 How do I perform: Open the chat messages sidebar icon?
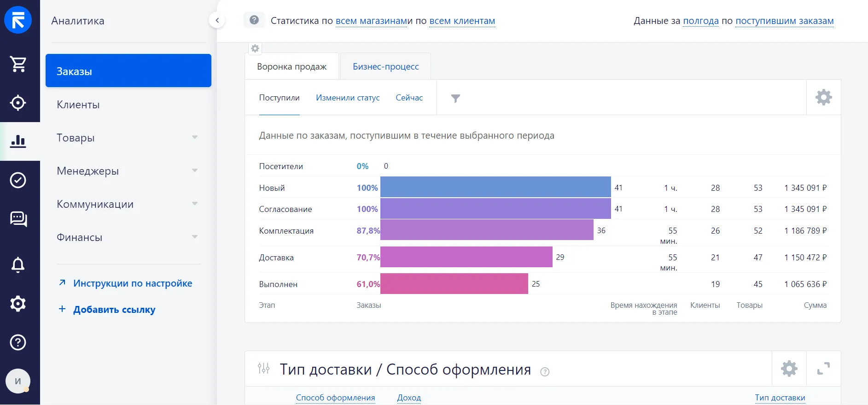tap(18, 219)
